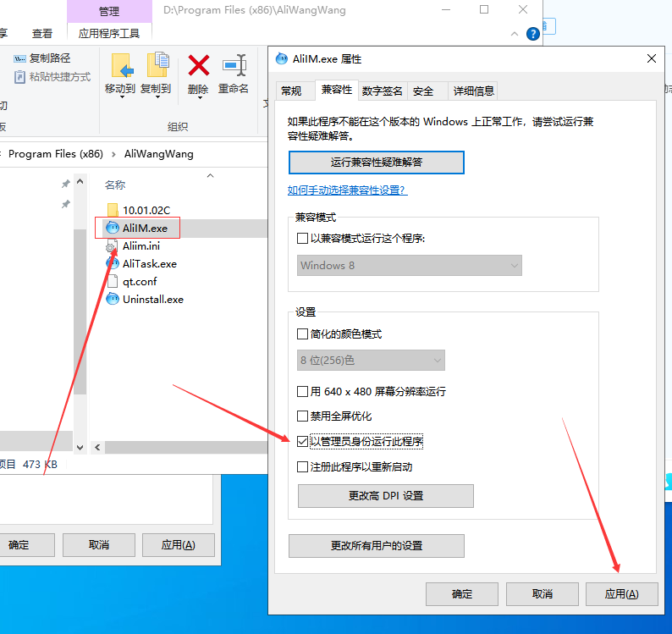Maximize the Explorer window

(484, 9)
